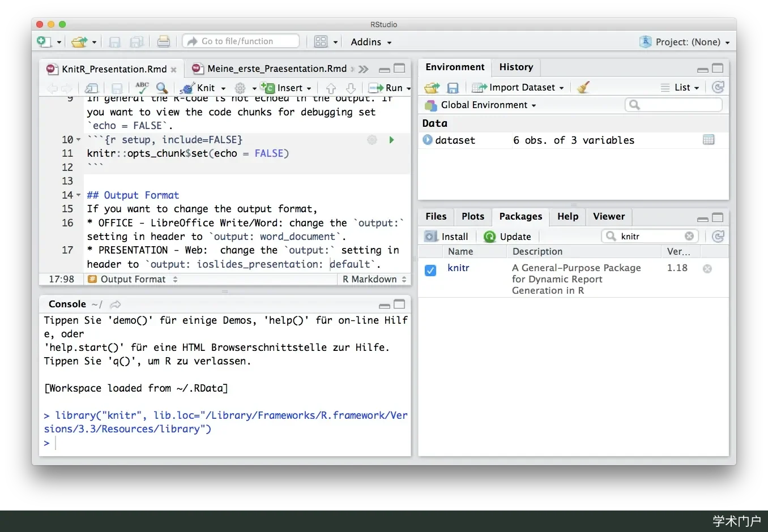Clear the knitr package search text
Image resolution: width=768 pixels, height=532 pixels.
pyautogui.click(x=689, y=236)
